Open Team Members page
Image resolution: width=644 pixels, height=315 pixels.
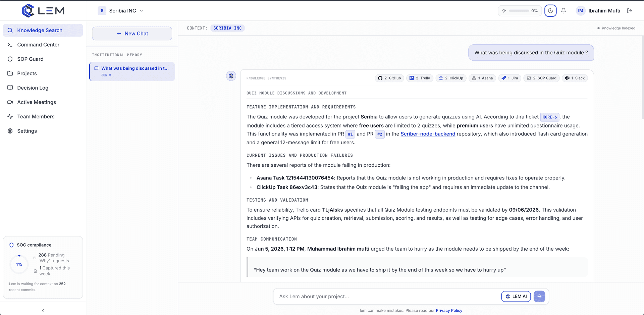coord(43,117)
